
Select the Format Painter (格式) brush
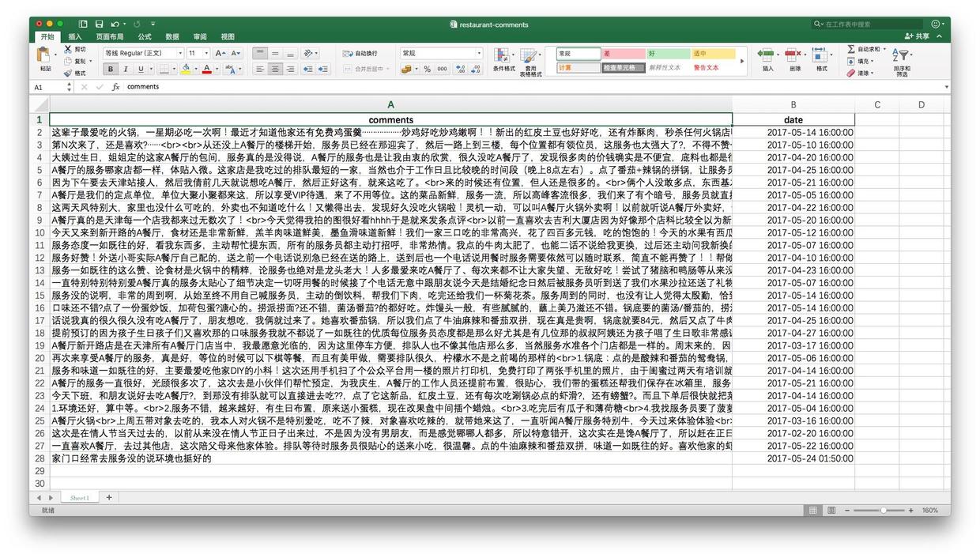68,73
